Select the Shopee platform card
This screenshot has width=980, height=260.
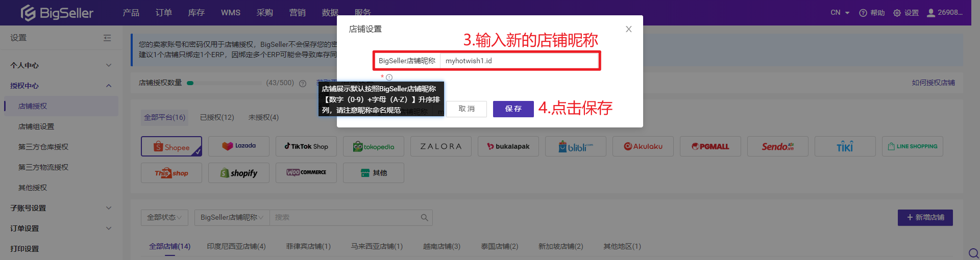[x=171, y=146]
